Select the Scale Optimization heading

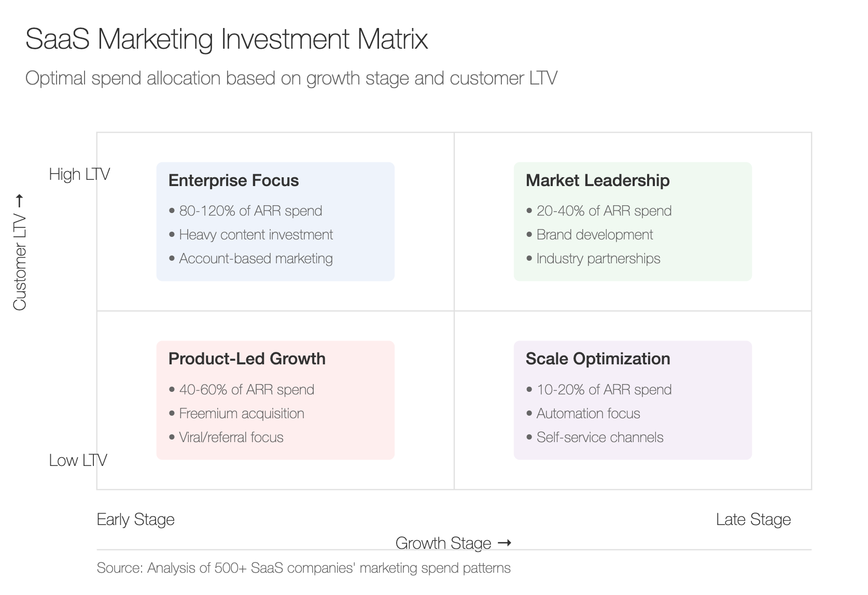point(598,359)
